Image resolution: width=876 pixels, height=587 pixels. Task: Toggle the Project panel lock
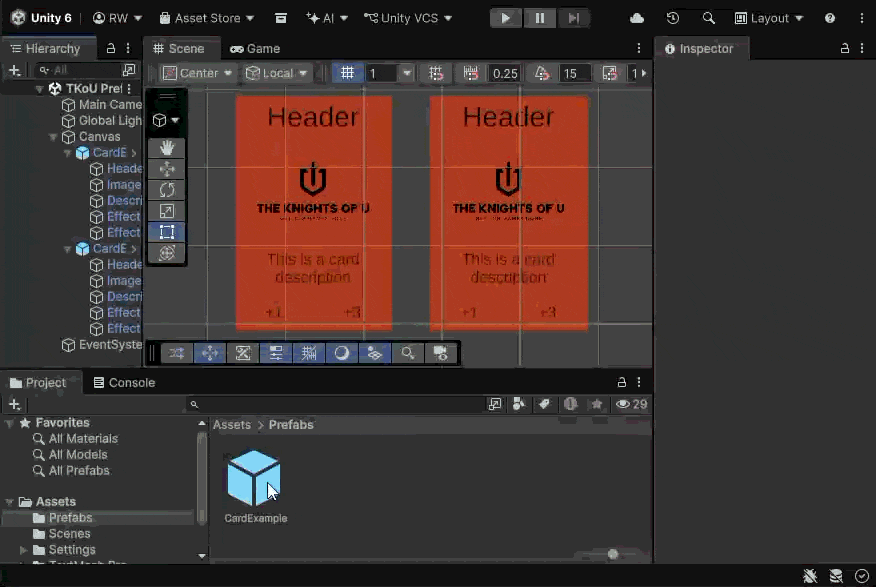(x=621, y=383)
